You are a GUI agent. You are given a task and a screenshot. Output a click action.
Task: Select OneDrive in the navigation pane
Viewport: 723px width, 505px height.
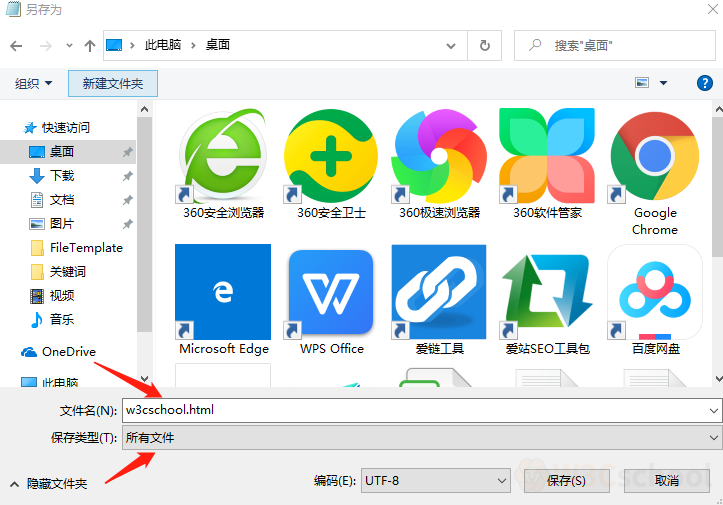(68, 352)
